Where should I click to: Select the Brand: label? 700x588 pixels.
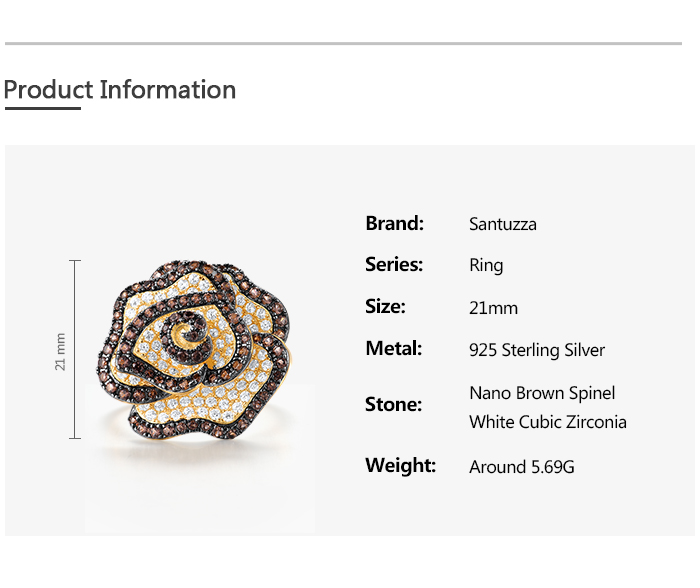click(x=395, y=223)
